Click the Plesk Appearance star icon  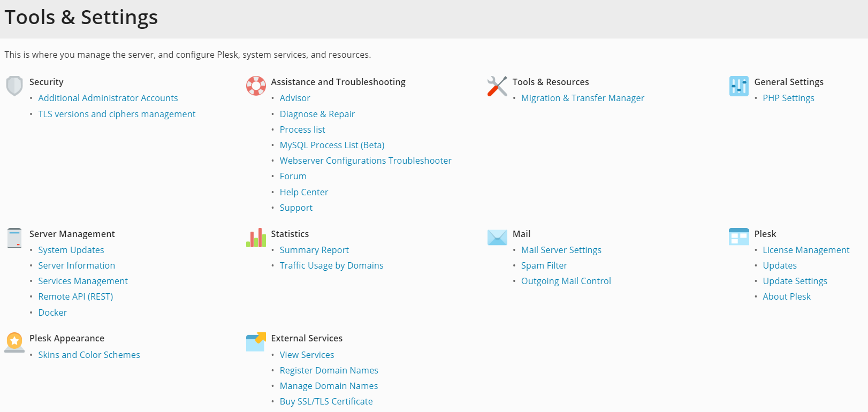pyautogui.click(x=14, y=342)
